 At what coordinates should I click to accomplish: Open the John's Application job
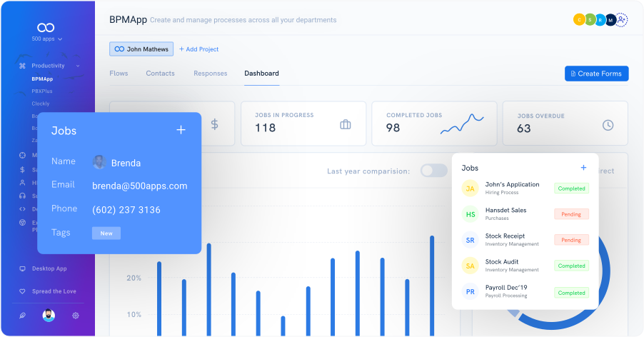pyautogui.click(x=512, y=184)
